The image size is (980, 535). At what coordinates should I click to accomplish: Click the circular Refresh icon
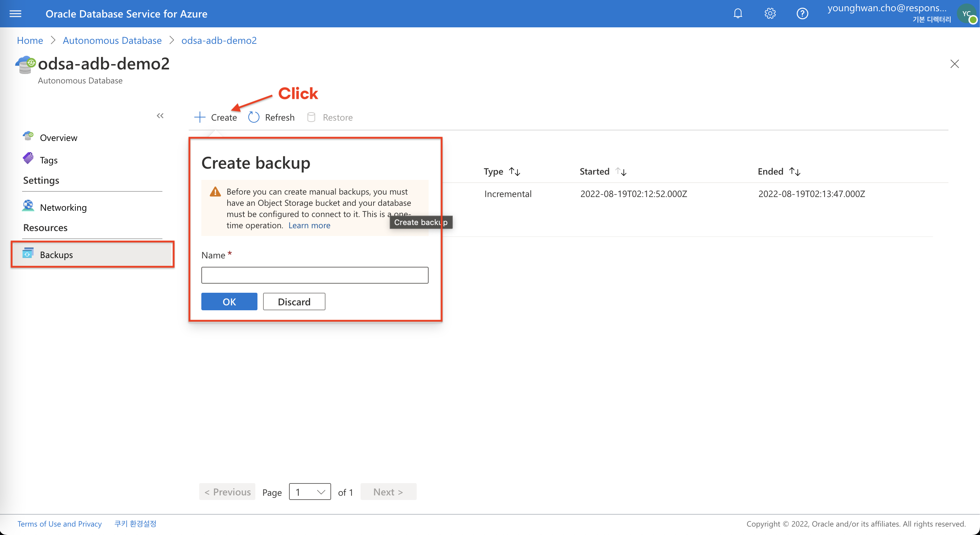click(254, 117)
